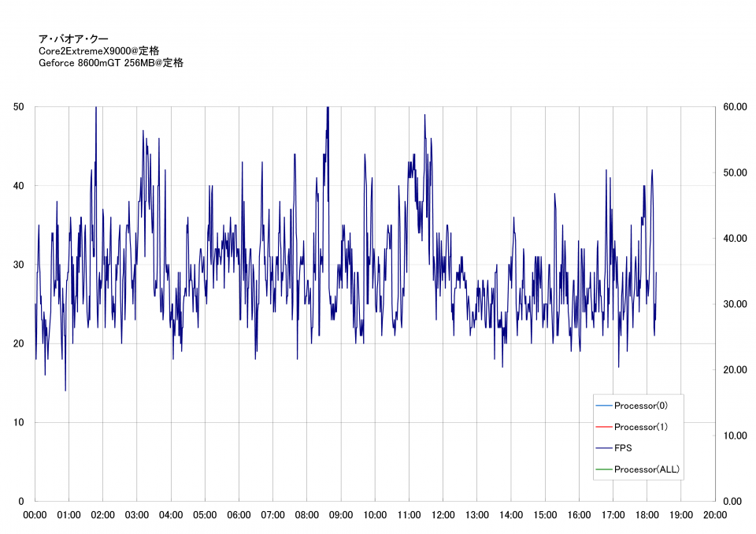Screen dimensions: 756x534
Task: Select the 10:00 time axis label
Action: pyautogui.click(x=375, y=515)
